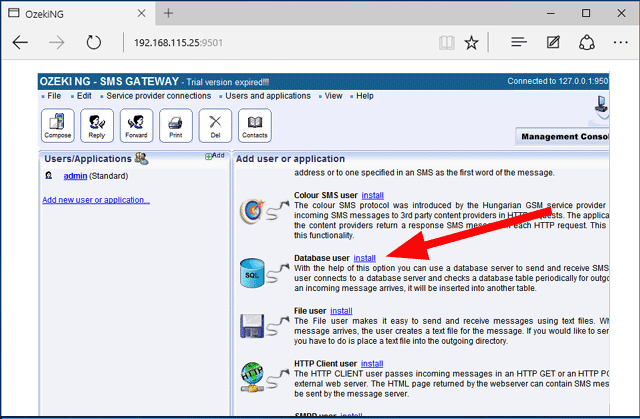Click the HTTP Client user heading
640x419 pixels.
pos(325,364)
